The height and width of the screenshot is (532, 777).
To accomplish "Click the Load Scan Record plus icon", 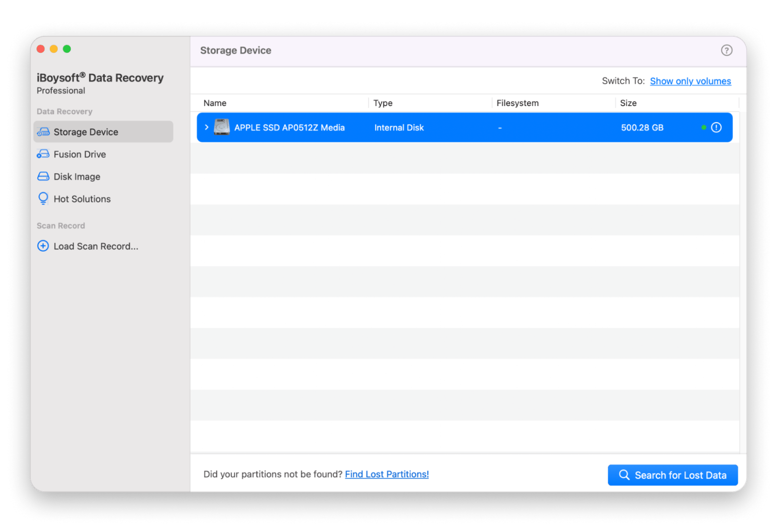I will click(x=43, y=246).
